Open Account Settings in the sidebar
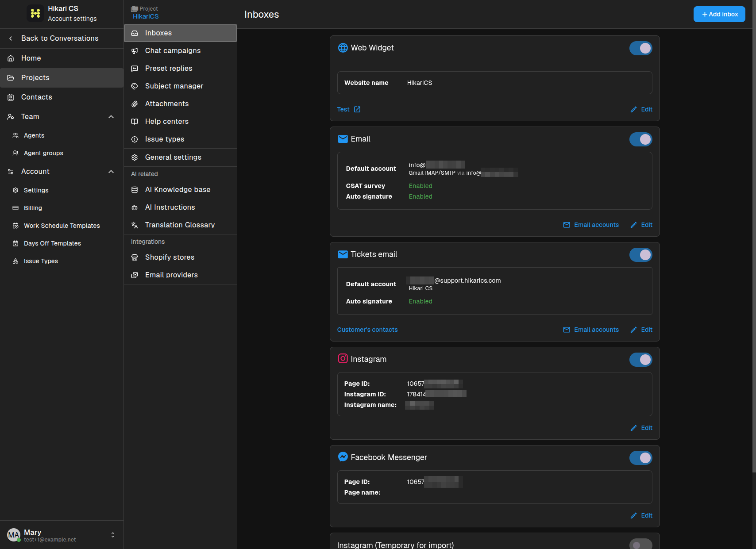Viewport: 756px width, 549px height. point(62,190)
